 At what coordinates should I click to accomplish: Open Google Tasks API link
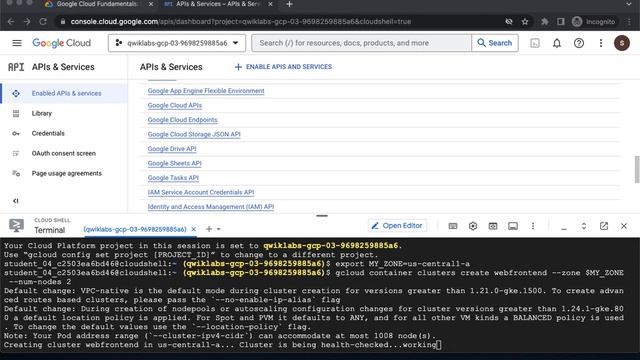[x=173, y=178]
